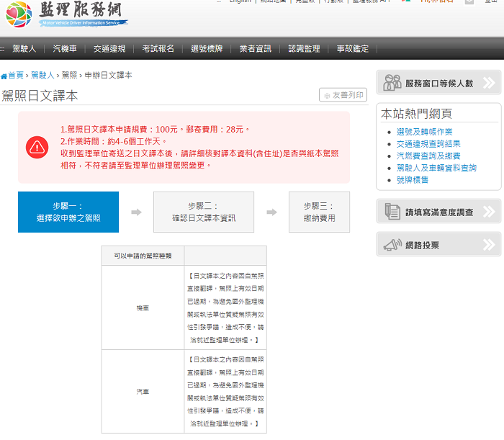Go to 駕照 in the breadcrumb
504x440 pixels.
coord(69,76)
